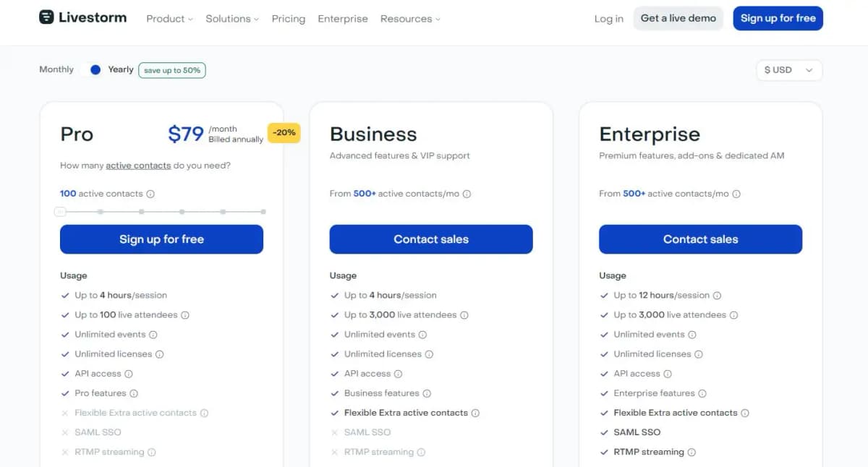Click the active contacts underlined link
The width and height of the screenshot is (868, 467).
point(138,166)
